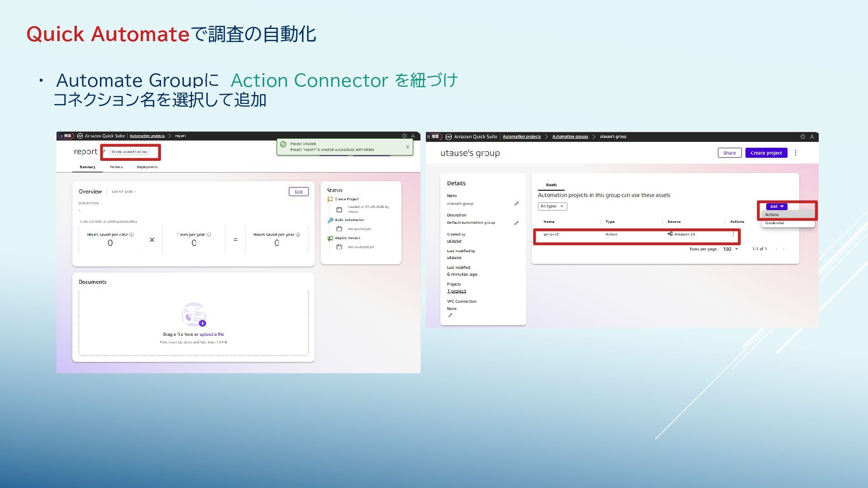Switch to the Versions tab

tap(116, 167)
